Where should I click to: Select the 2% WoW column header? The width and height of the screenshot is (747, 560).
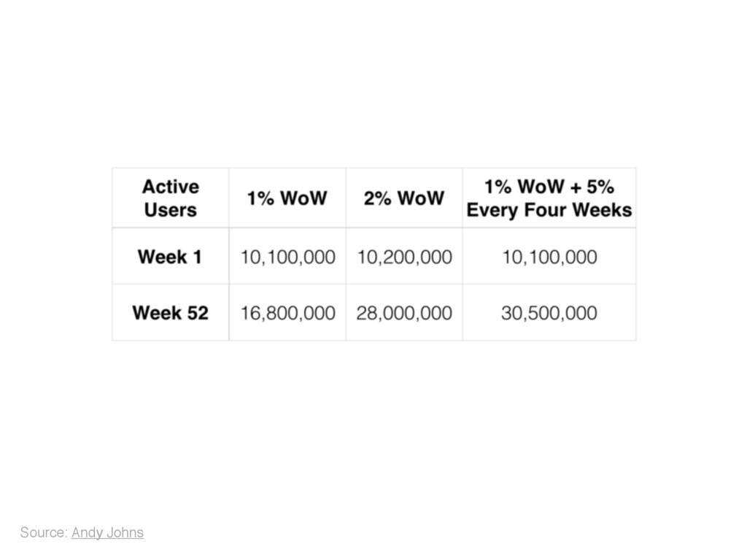click(x=404, y=198)
